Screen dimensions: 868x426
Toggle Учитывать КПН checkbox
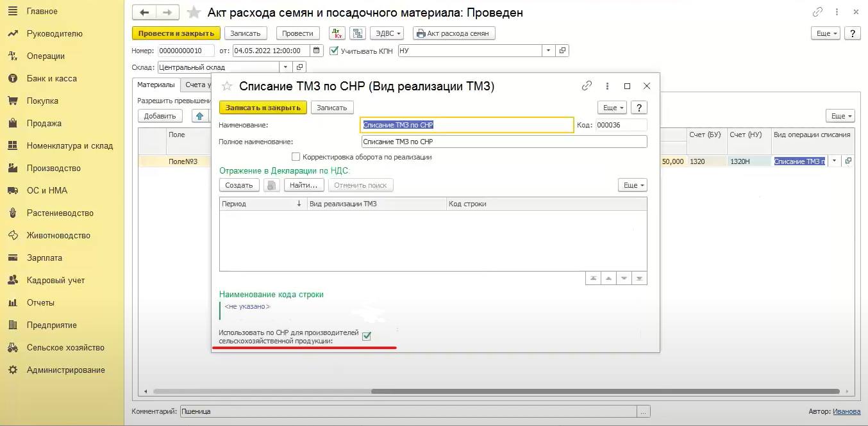click(333, 51)
